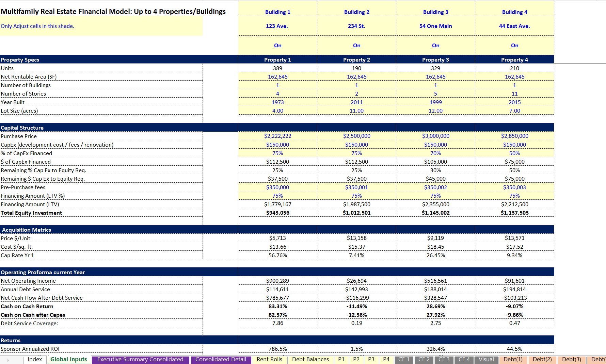Open the Consolidated Detail sheet tab
Image resolution: width=606 pixels, height=364 pixels.
click(x=221, y=360)
